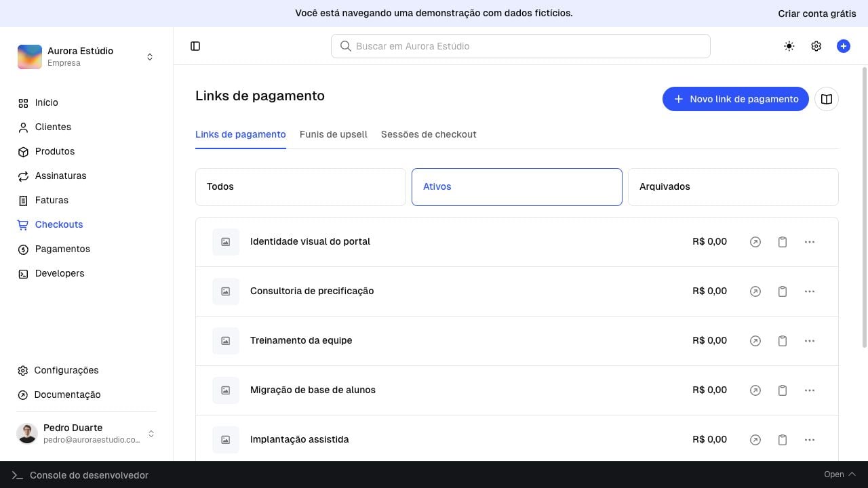
Task: Switch theme with the sun icon
Action: (789, 46)
